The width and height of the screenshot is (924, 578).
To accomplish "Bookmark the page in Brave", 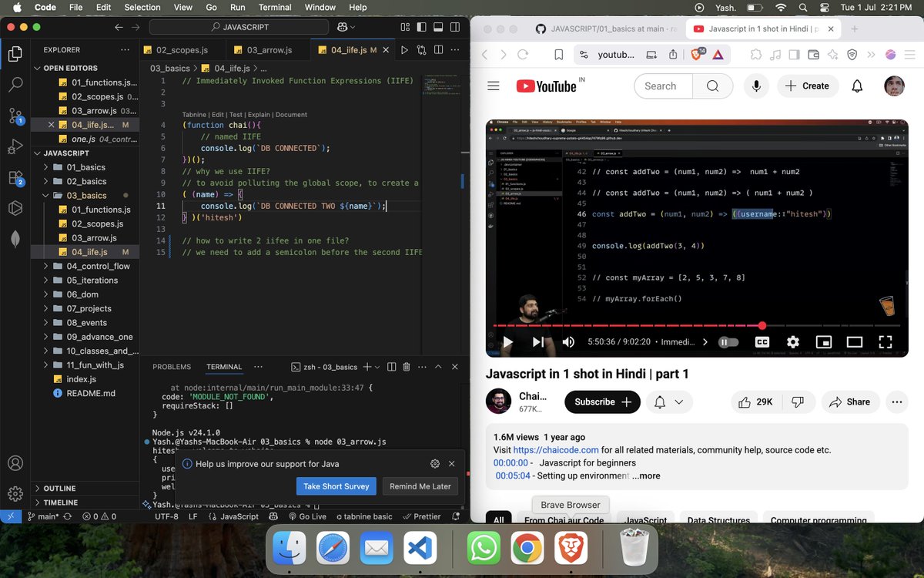I will point(559,55).
